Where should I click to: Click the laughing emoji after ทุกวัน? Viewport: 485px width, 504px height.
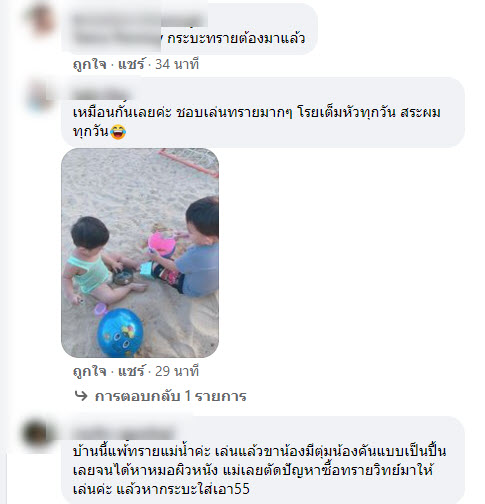point(118,131)
